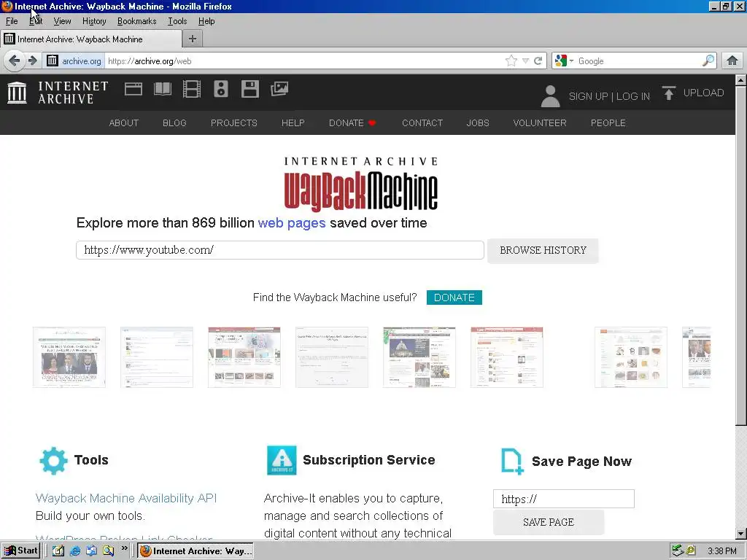Click the UPLOAD link text
Viewport: 747px width, 560px height.
(704, 93)
